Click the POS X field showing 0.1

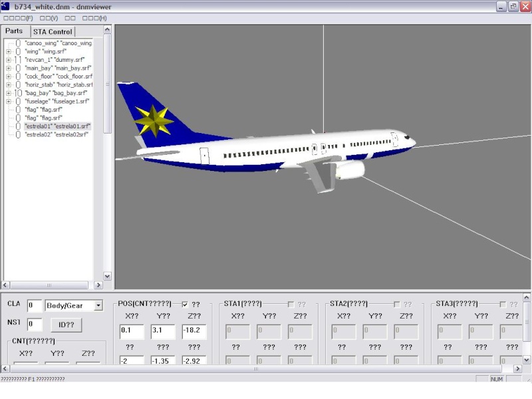tap(132, 331)
